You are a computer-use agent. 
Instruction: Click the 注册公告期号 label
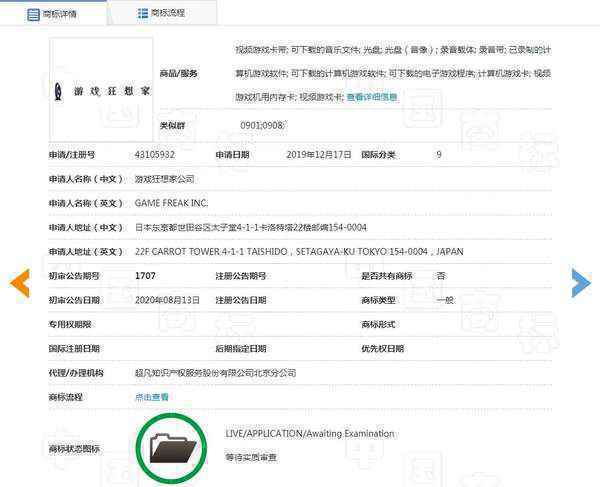tap(241, 276)
